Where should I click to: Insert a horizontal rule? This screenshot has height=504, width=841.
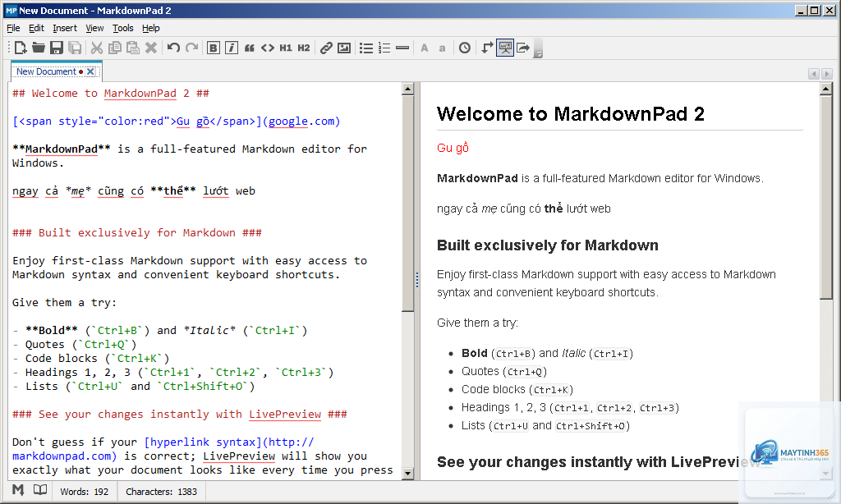click(402, 48)
